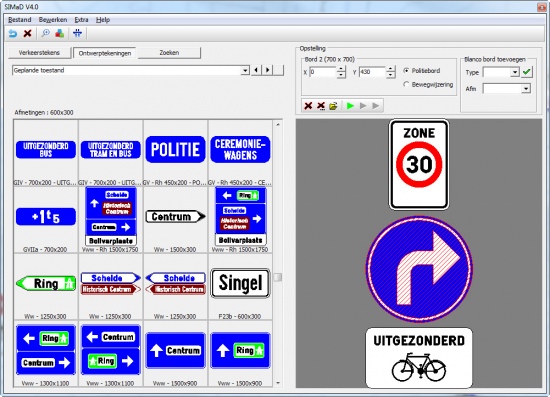This screenshot has height=397, width=550.
Task: Open the Bewerken menu
Action: pyautogui.click(x=53, y=20)
